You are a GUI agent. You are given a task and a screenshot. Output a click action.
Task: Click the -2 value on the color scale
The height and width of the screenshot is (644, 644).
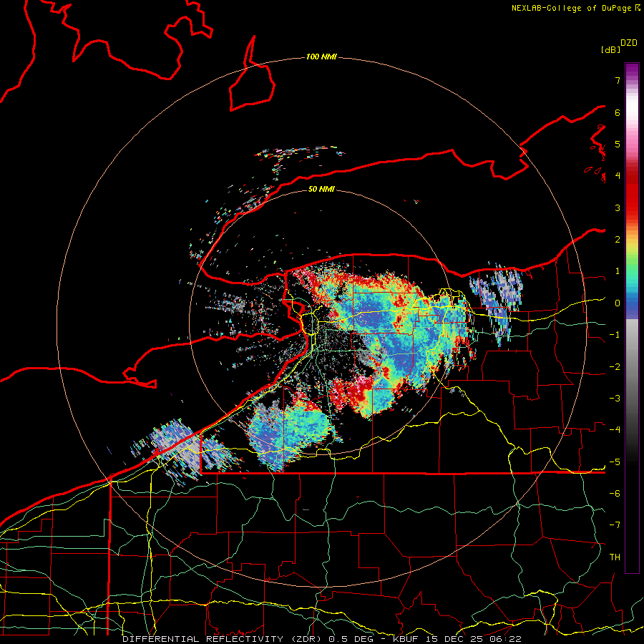click(x=615, y=367)
